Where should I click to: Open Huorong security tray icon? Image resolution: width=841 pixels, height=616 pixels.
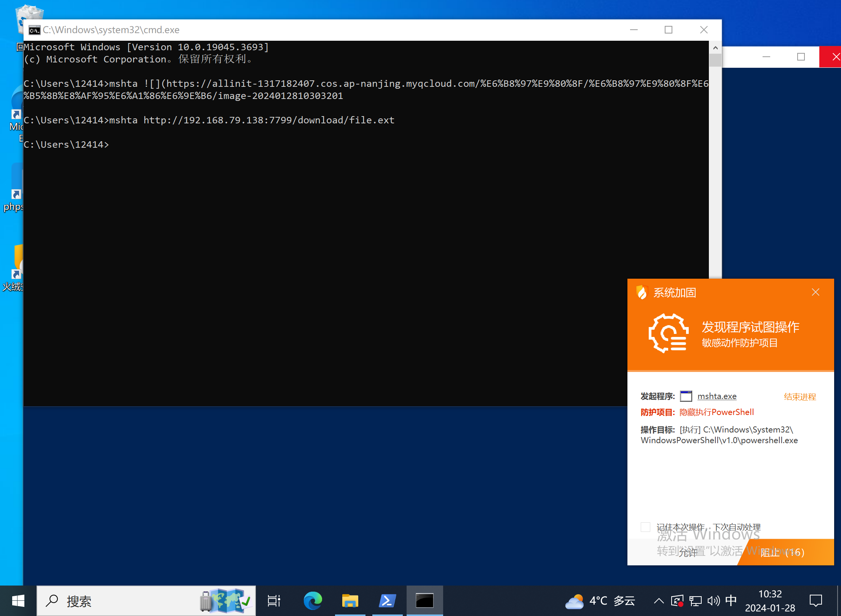pos(677,601)
